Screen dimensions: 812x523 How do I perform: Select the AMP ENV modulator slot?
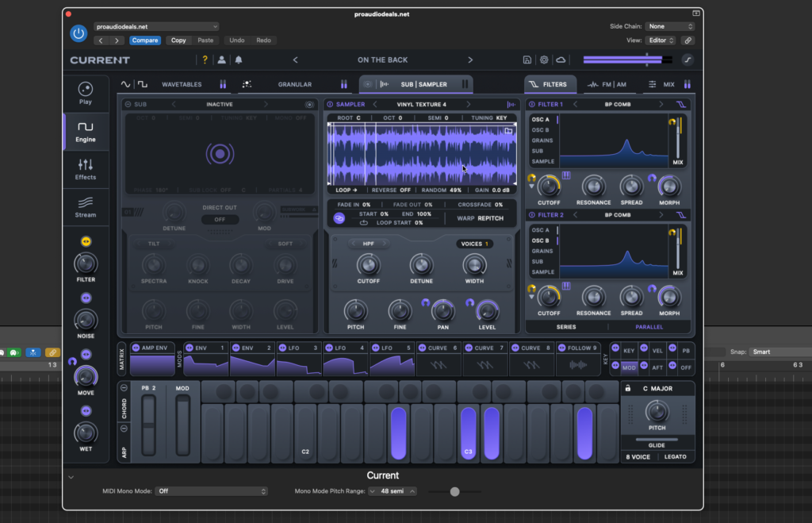152,358
